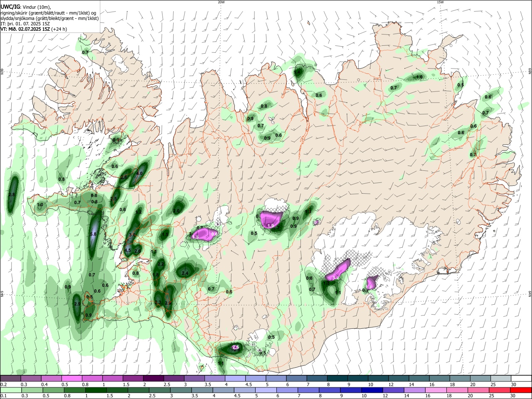532x399 pixels.
Task: Select the dark teal 8–9 swatch in the upper legend row
Action: pos(337,379)
